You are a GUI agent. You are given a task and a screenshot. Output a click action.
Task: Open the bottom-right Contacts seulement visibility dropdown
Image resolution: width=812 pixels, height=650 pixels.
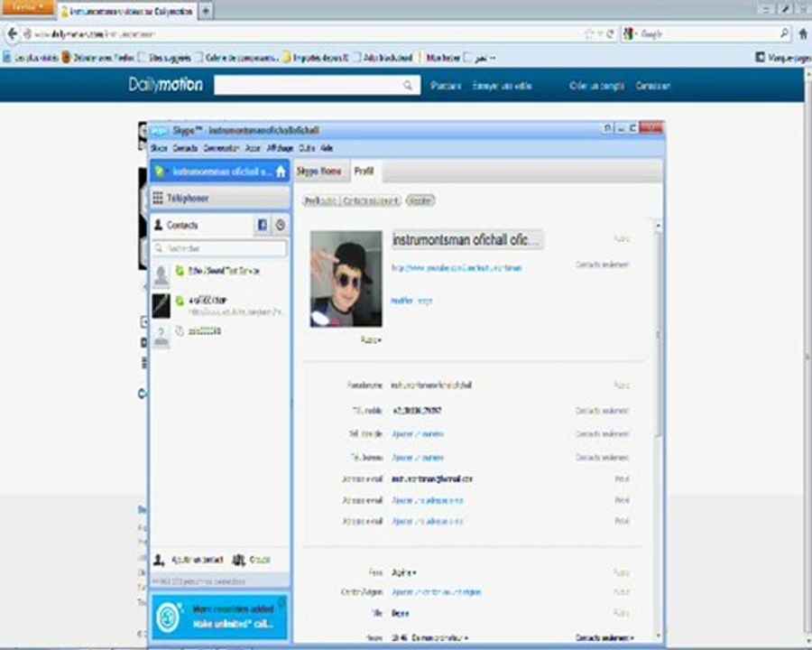click(x=604, y=637)
